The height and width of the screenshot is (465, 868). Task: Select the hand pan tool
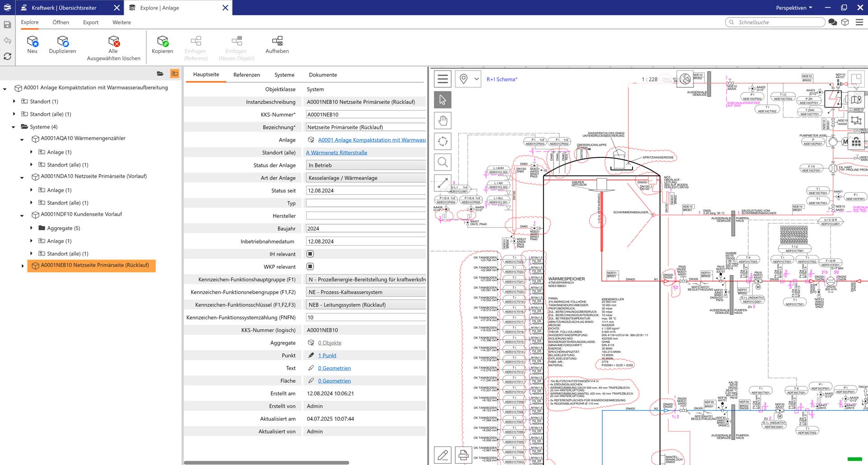pos(443,120)
